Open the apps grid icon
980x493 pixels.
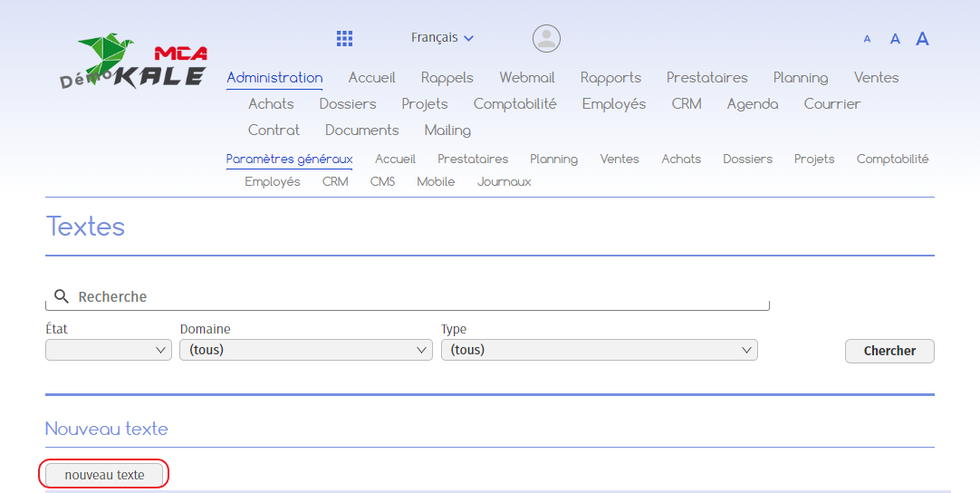pyautogui.click(x=344, y=38)
